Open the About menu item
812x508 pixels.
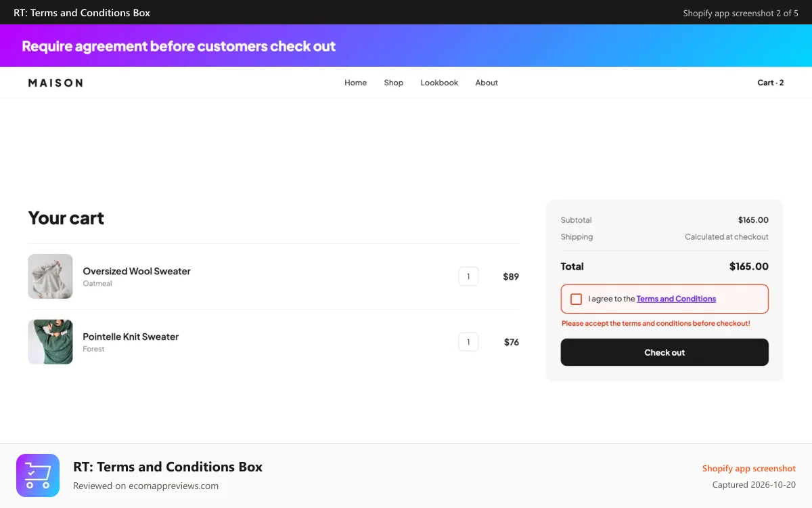click(487, 83)
